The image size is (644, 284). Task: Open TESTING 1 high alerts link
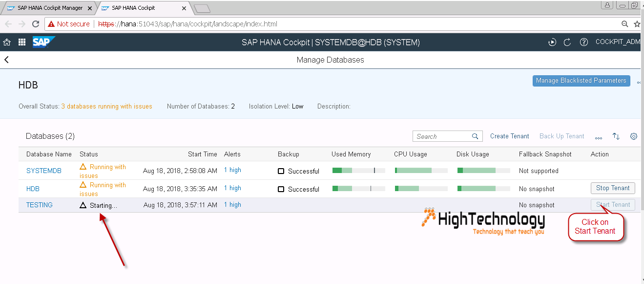click(x=232, y=205)
